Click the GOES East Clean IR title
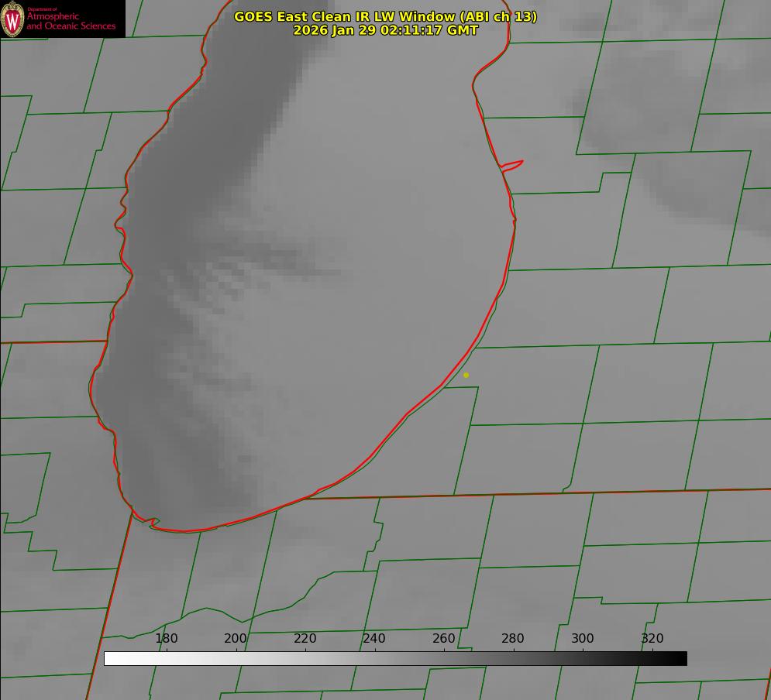This screenshot has width=771, height=700. 385,16
